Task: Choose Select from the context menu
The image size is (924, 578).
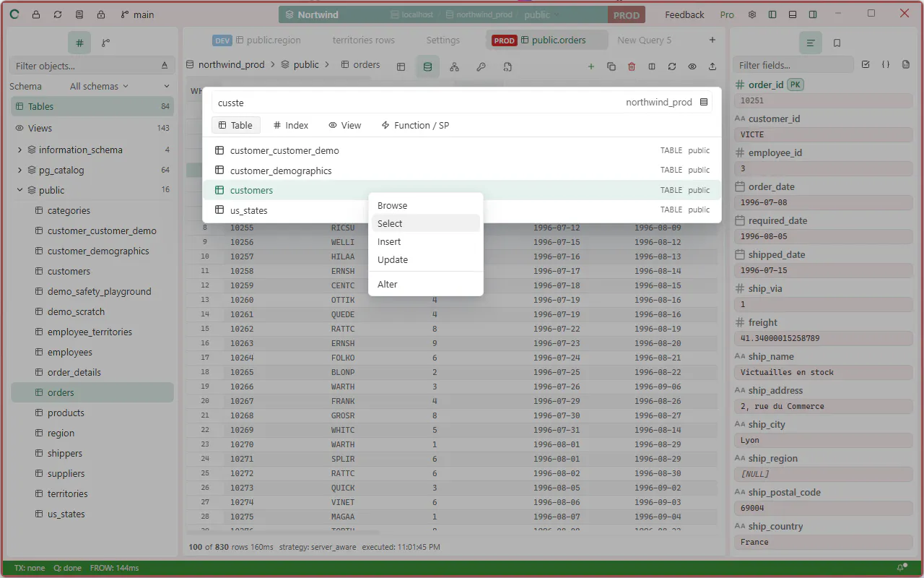Action: click(x=425, y=223)
